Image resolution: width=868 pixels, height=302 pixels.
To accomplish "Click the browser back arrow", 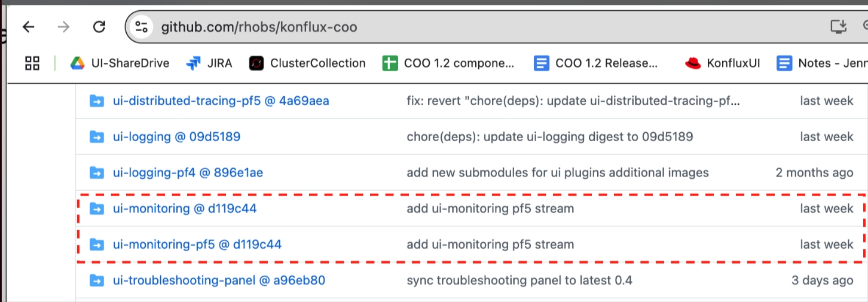I will (x=28, y=27).
